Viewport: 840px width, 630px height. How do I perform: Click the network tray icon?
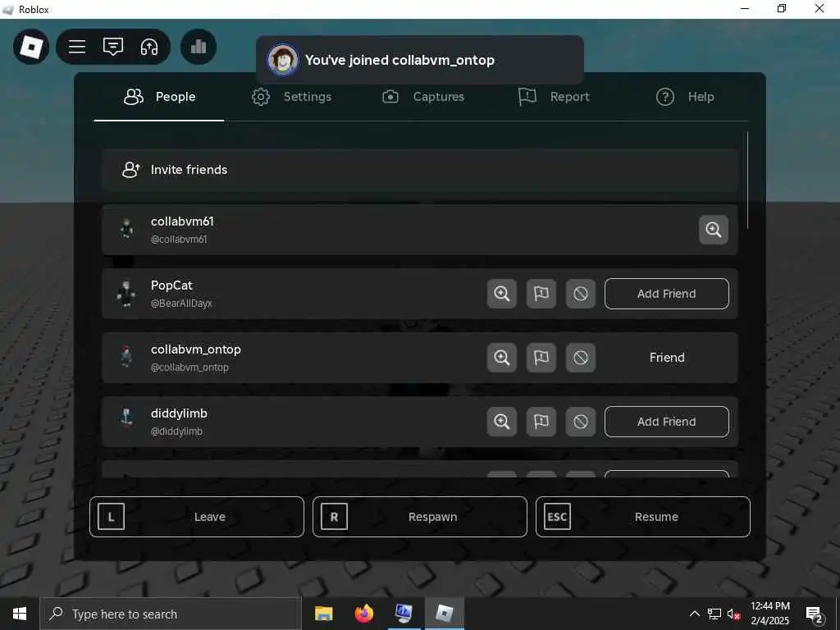coord(714,614)
